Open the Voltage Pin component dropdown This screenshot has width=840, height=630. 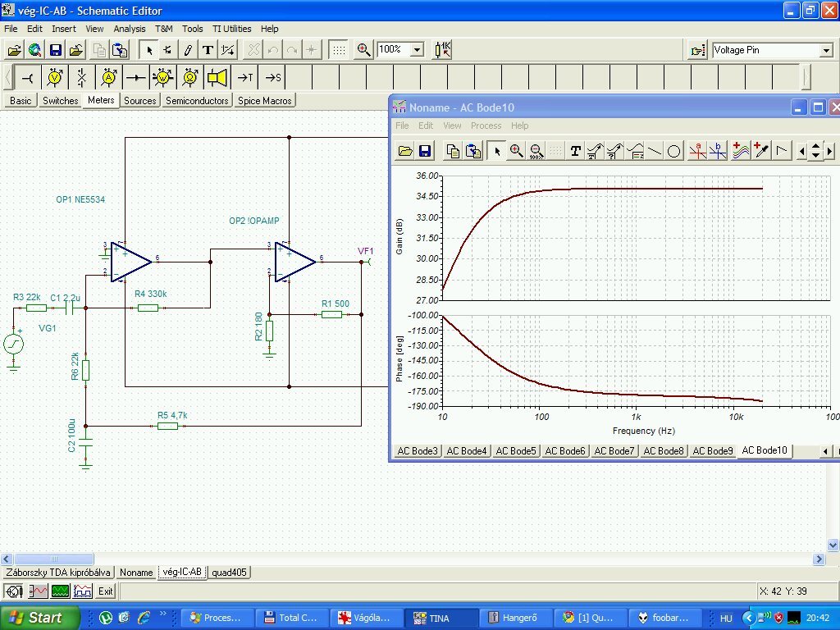[826, 50]
